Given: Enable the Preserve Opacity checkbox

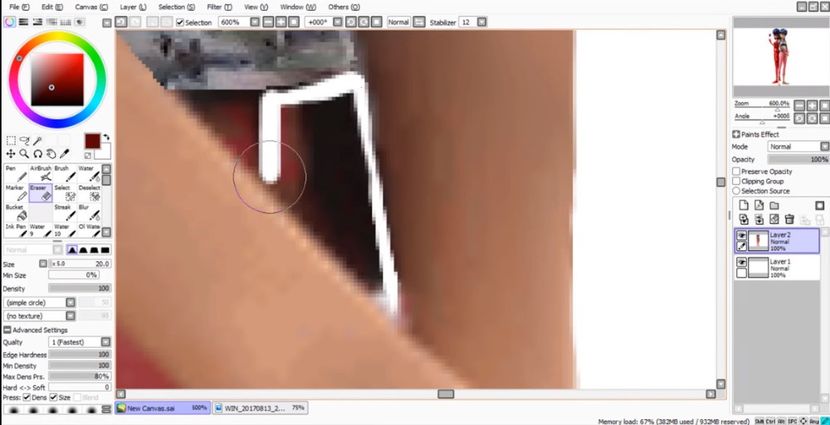Looking at the screenshot, I should coord(737,171).
